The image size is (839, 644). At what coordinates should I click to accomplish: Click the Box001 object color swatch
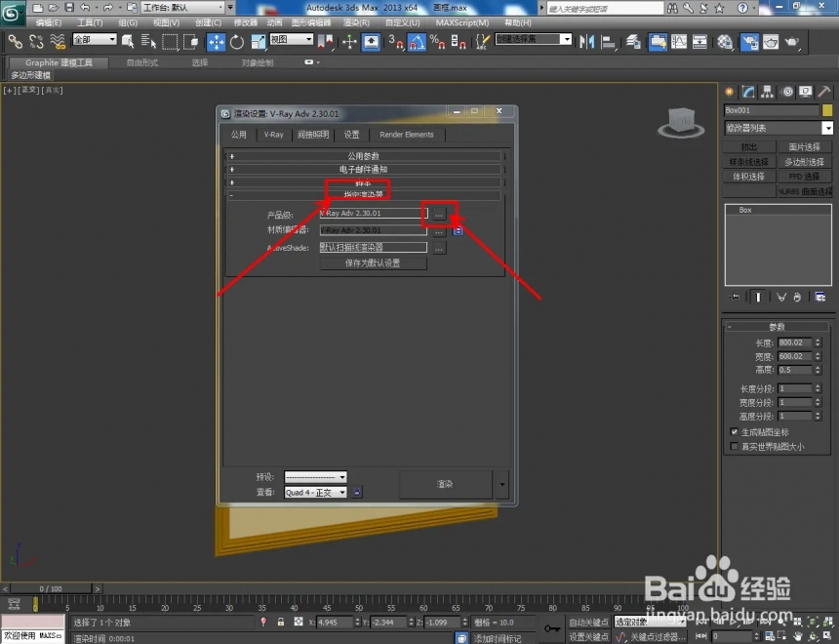click(827, 110)
